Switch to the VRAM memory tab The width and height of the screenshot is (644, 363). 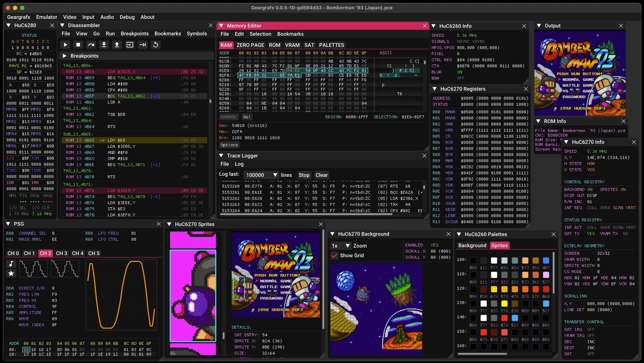[x=292, y=45]
